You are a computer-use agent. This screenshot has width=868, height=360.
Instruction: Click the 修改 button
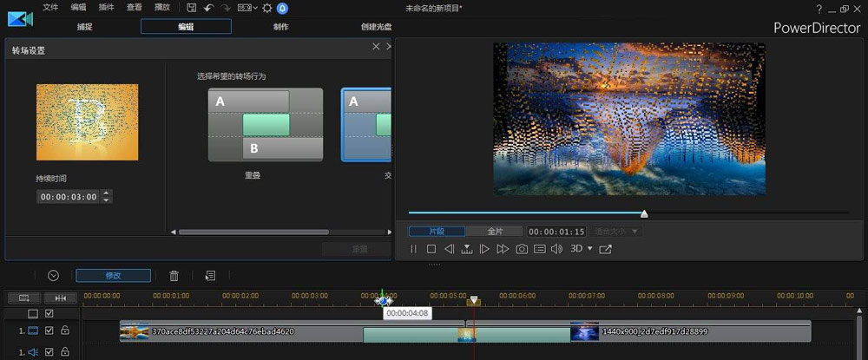click(x=113, y=276)
